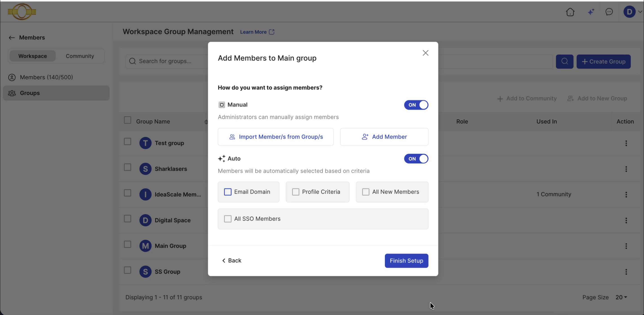Check the SS Group row checkbox
The width and height of the screenshot is (644, 315).
pos(127,270)
